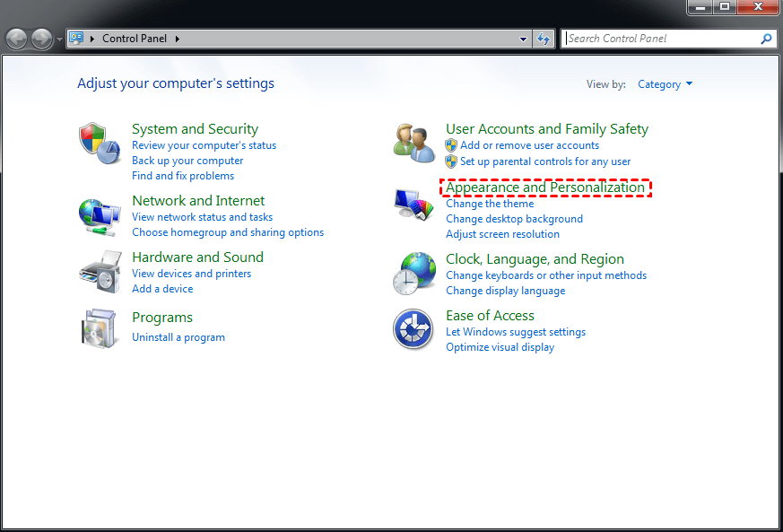The height and width of the screenshot is (532, 783).
Task: Select Change keyboards or other input methods
Action: [546, 275]
